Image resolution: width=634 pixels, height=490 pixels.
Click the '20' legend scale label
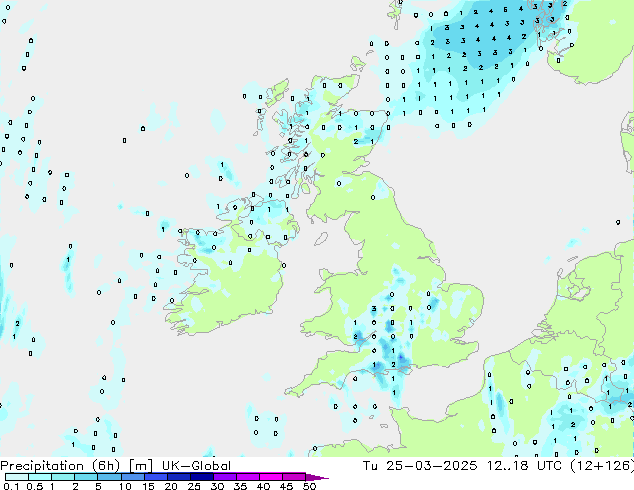pos(171,486)
